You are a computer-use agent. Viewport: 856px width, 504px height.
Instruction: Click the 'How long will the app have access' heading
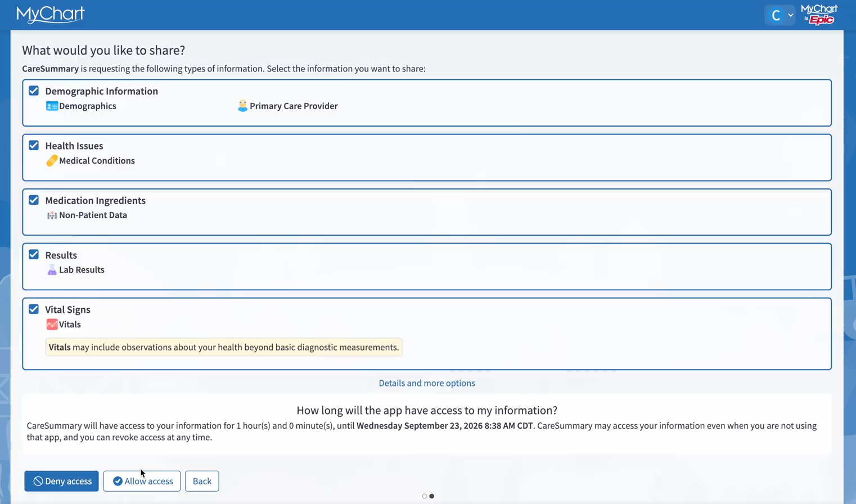click(427, 410)
